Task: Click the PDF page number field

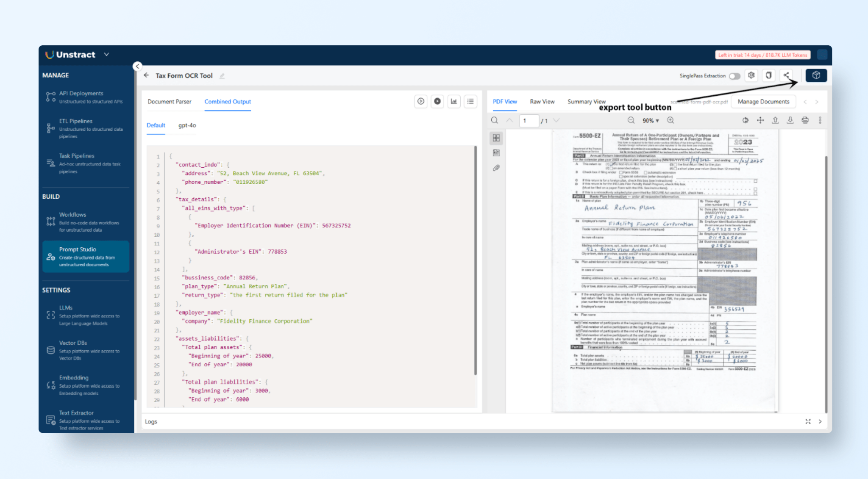Action: [x=529, y=121]
